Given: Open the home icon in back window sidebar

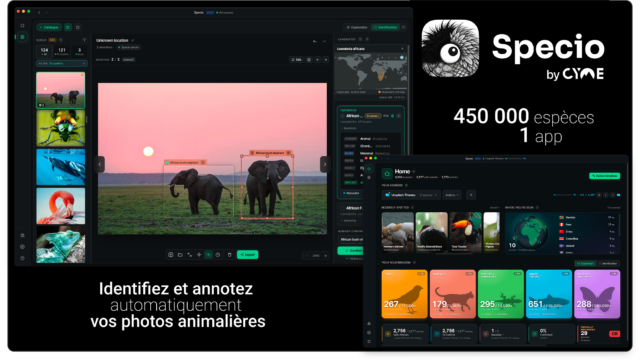Looking at the screenshot, I should pyautogui.click(x=22, y=25).
